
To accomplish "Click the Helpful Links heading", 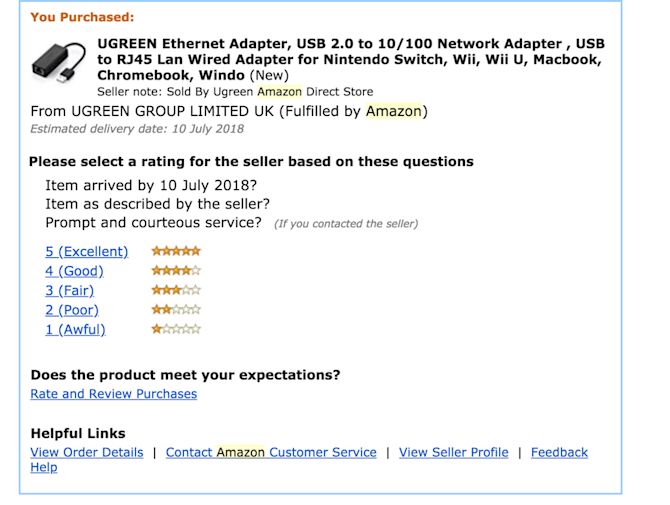I will point(78,434).
